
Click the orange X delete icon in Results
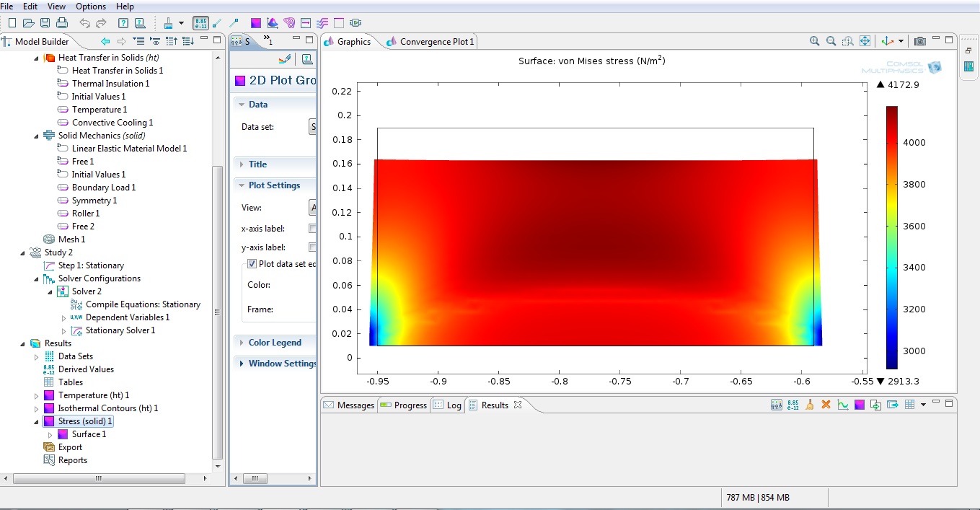coord(826,405)
